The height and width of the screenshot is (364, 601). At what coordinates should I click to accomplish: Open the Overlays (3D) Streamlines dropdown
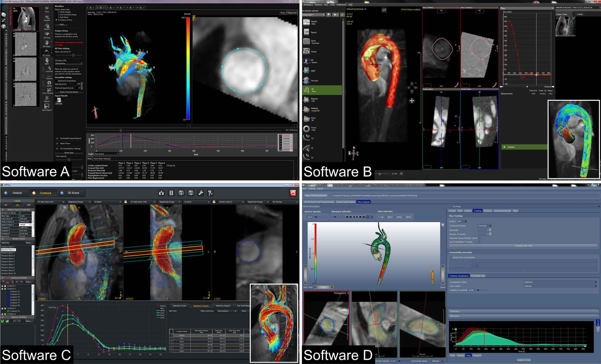coord(69,63)
